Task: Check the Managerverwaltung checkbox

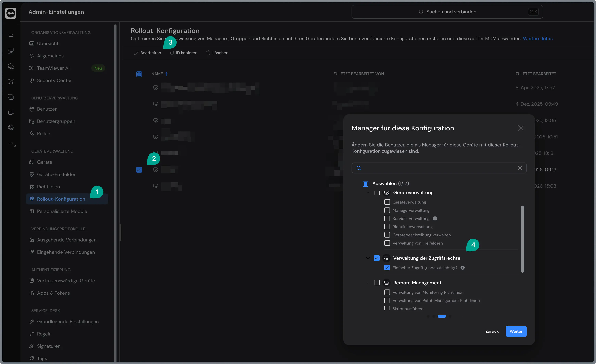Action: coord(387,210)
